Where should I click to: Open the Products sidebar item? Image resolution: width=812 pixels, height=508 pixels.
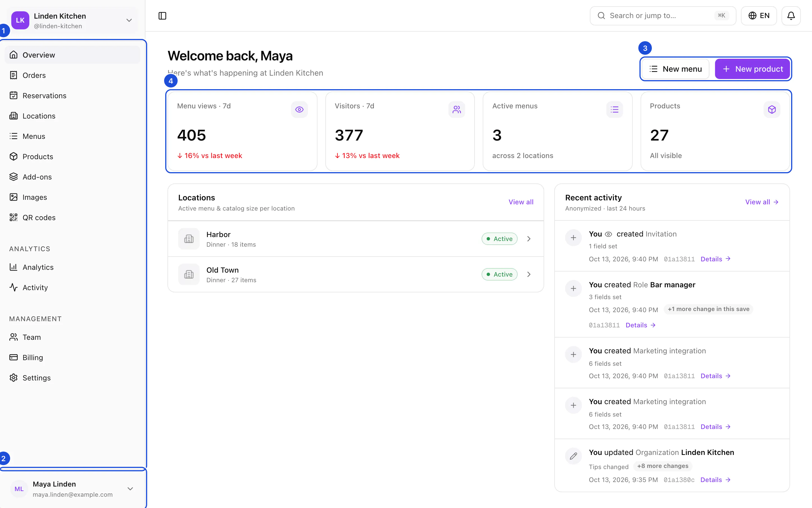click(72, 157)
